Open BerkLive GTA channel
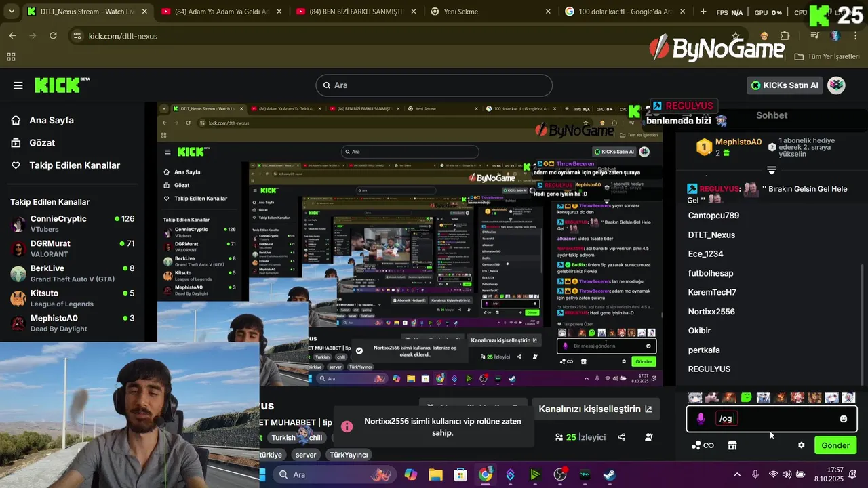The image size is (868, 488). (x=73, y=273)
